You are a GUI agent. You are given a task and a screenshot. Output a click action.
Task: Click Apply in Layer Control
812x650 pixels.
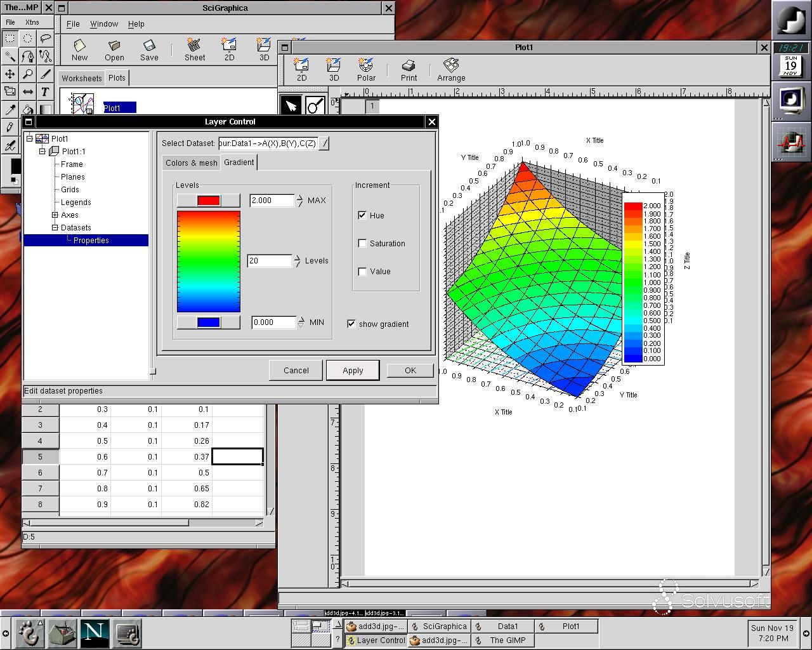[x=353, y=370]
